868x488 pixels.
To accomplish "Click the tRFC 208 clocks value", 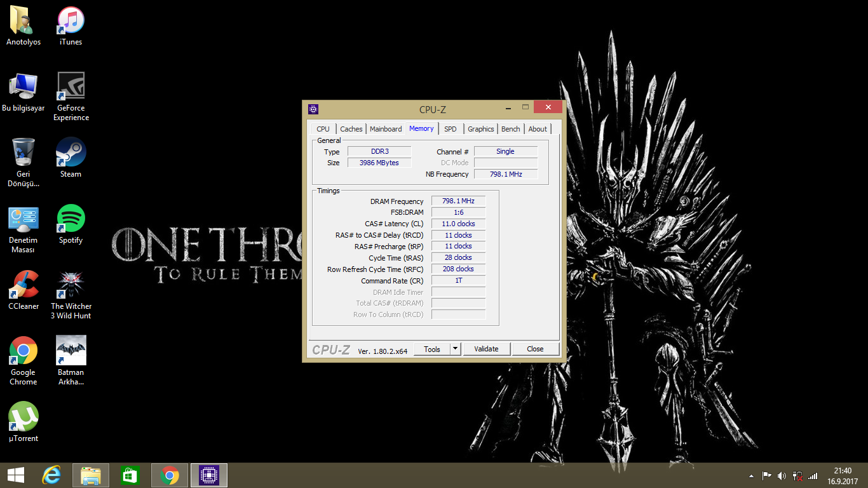I will pos(459,269).
